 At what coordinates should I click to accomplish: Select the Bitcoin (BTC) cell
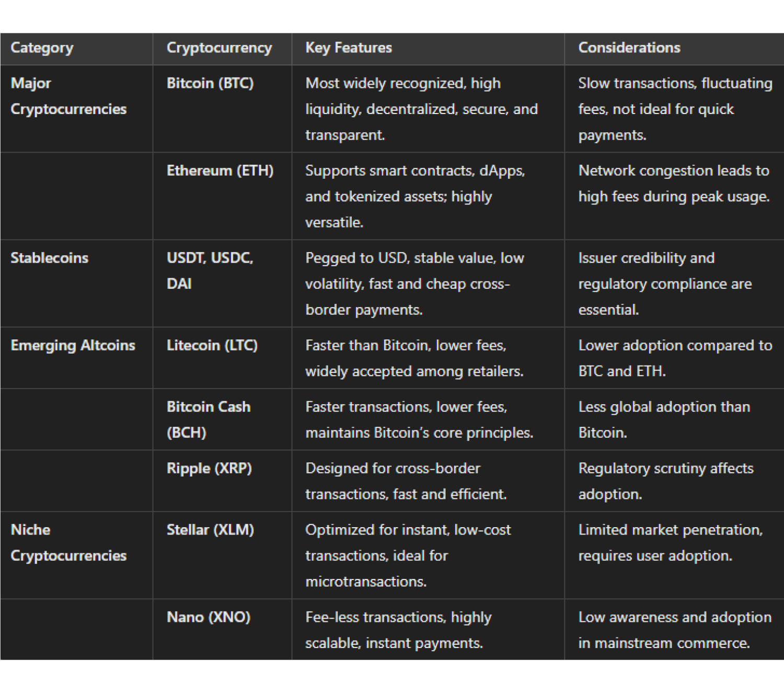(210, 84)
